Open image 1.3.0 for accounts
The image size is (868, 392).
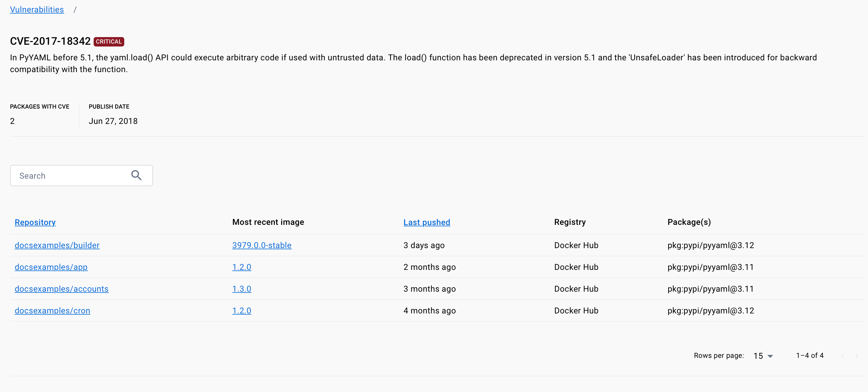[242, 289]
